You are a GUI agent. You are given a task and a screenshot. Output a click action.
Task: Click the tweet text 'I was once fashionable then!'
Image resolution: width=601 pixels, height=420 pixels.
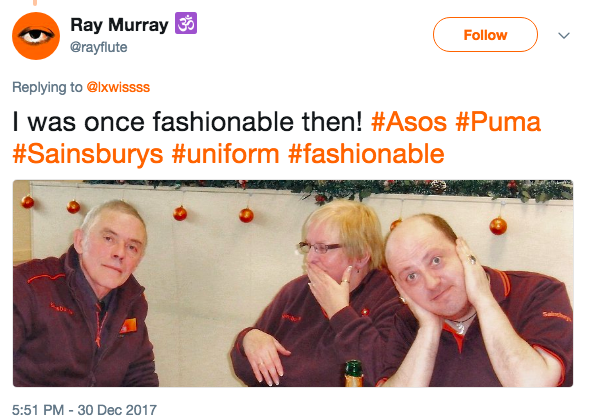(187, 122)
